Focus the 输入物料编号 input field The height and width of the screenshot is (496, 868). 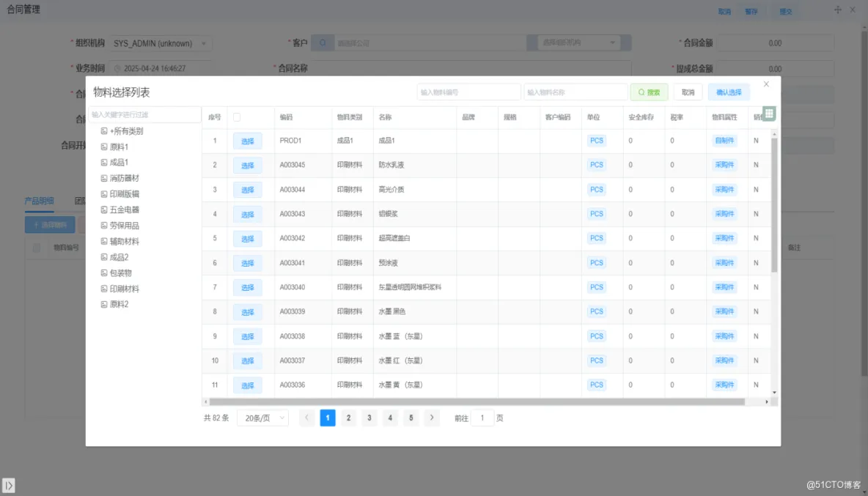[x=468, y=92]
